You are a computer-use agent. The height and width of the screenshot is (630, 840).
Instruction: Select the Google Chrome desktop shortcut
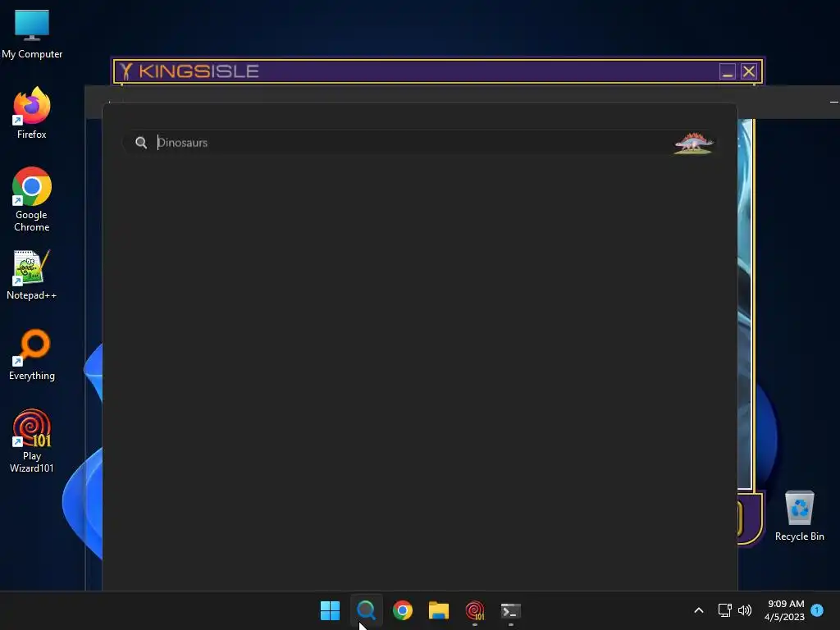(32, 199)
